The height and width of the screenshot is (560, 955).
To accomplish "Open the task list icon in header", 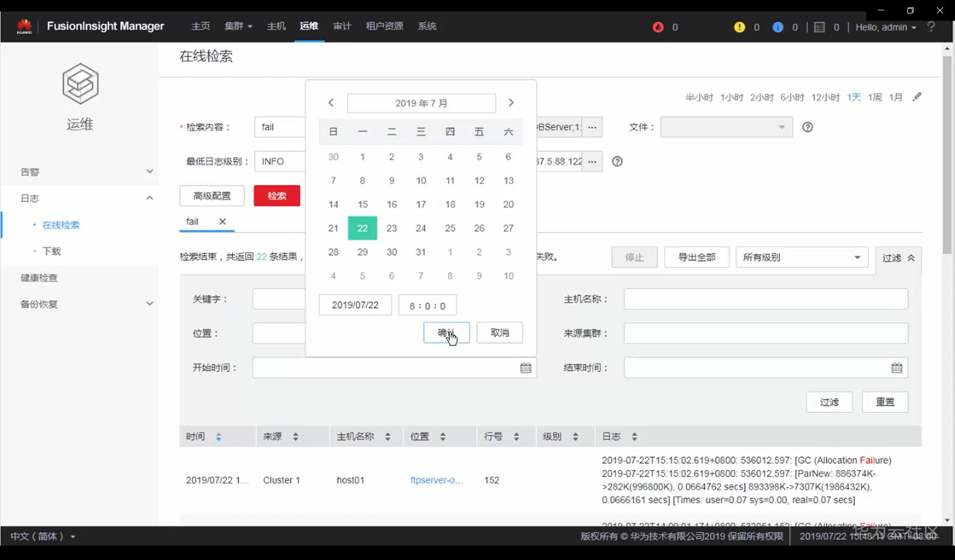I will pos(819,27).
